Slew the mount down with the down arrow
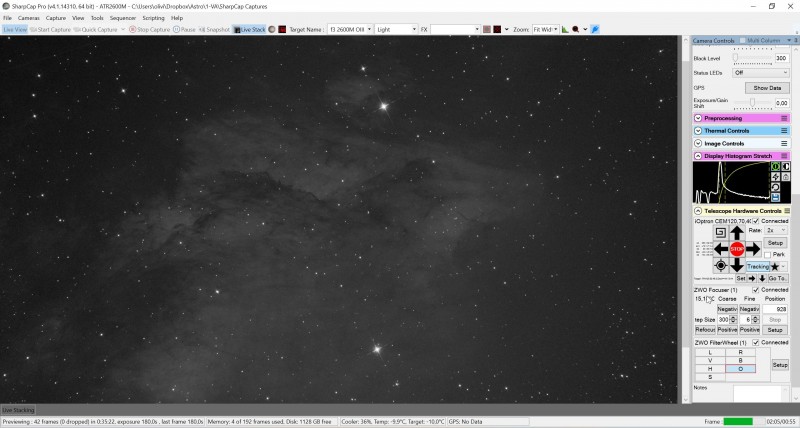This screenshot has height=428, width=800. point(737,265)
